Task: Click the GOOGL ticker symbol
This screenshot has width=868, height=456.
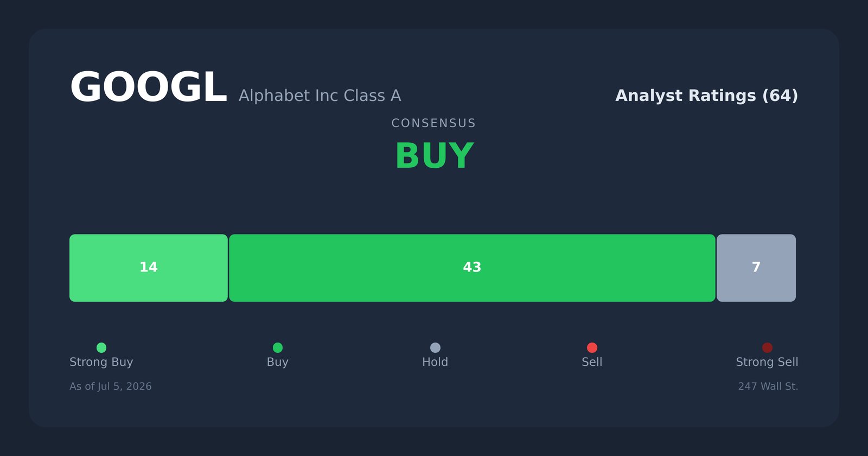Action: pyautogui.click(x=148, y=87)
